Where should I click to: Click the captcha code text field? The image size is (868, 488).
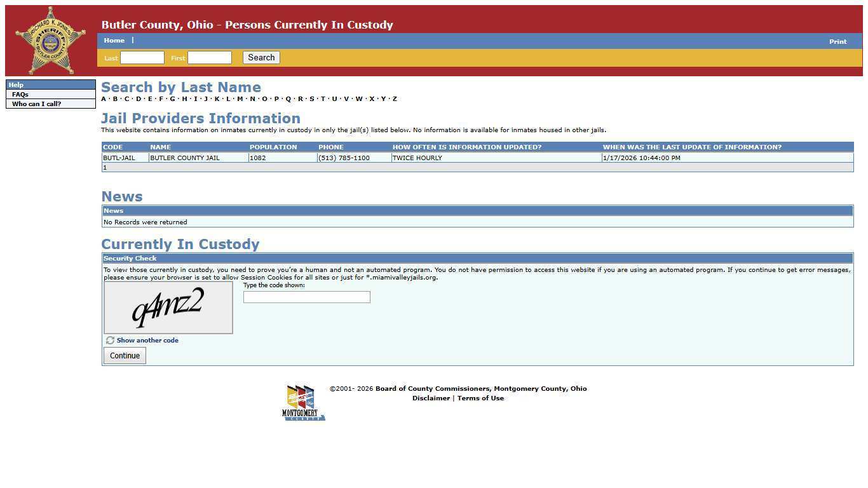[306, 297]
